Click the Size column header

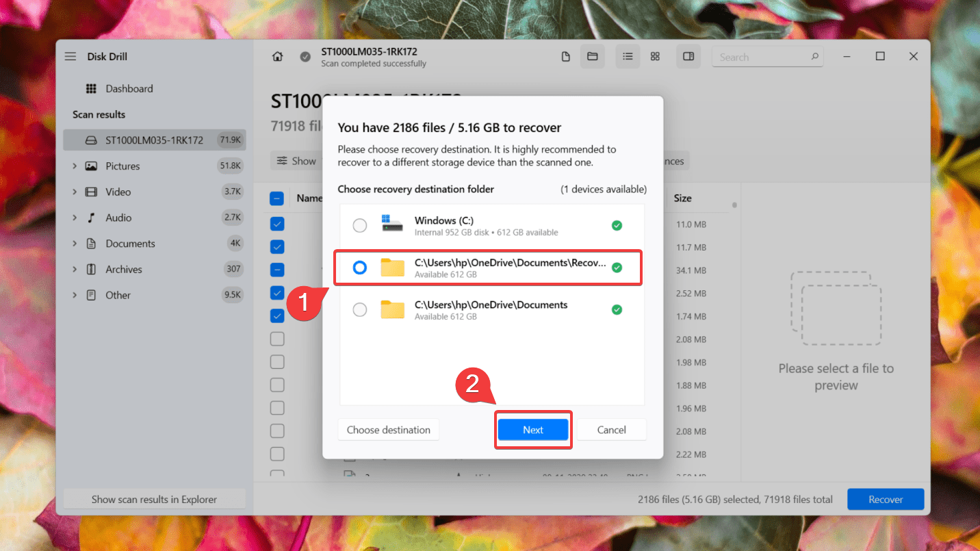click(682, 198)
